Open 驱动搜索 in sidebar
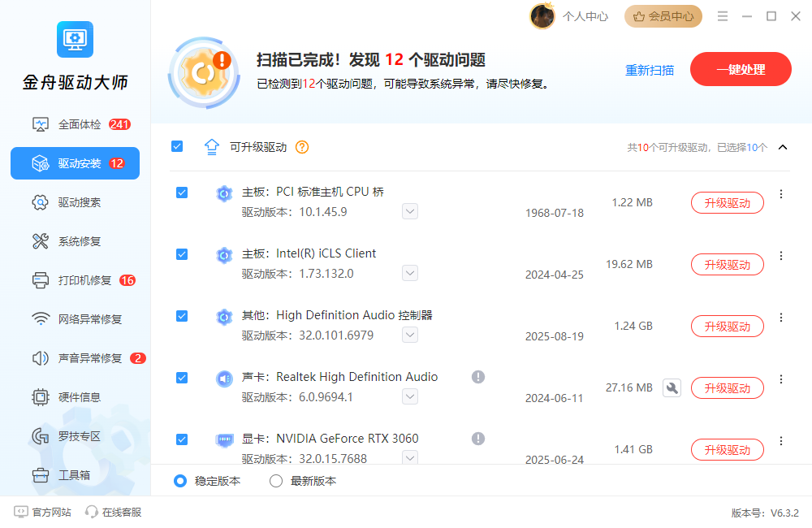The width and height of the screenshot is (812, 528). pyautogui.click(x=75, y=202)
